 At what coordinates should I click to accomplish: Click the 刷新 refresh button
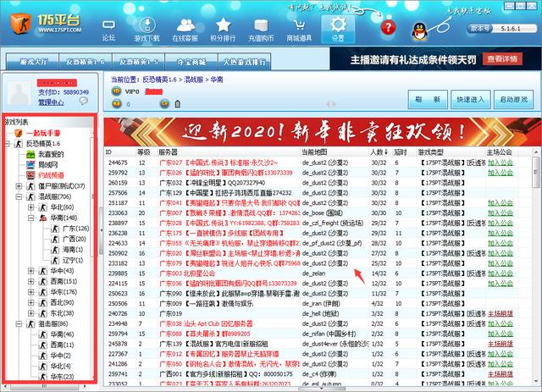tap(428, 100)
